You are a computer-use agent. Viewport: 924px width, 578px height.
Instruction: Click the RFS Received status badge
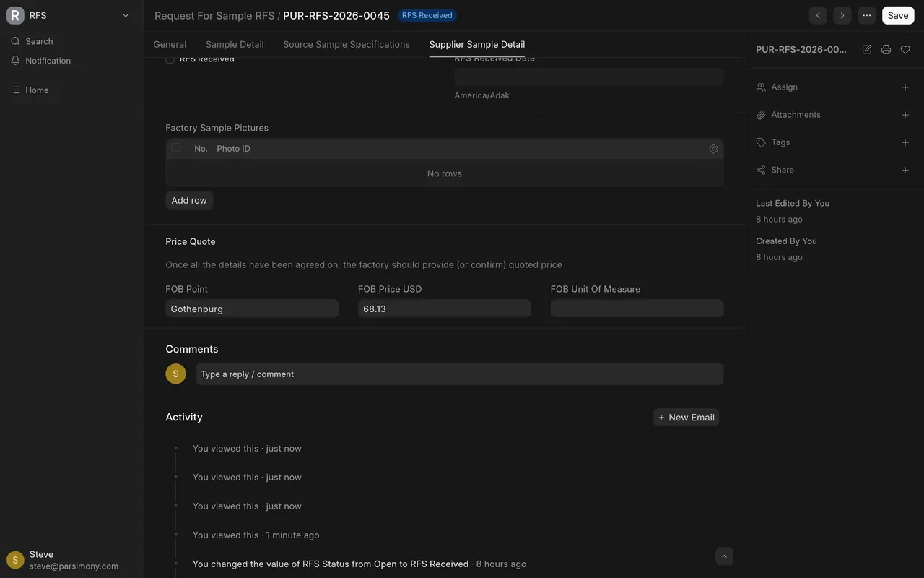click(x=427, y=15)
